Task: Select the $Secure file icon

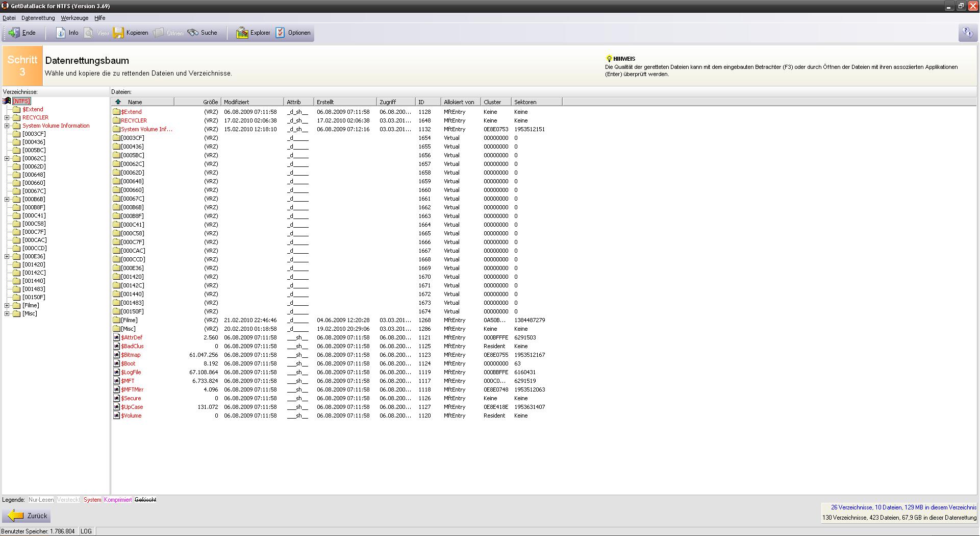Action: coord(116,398)
